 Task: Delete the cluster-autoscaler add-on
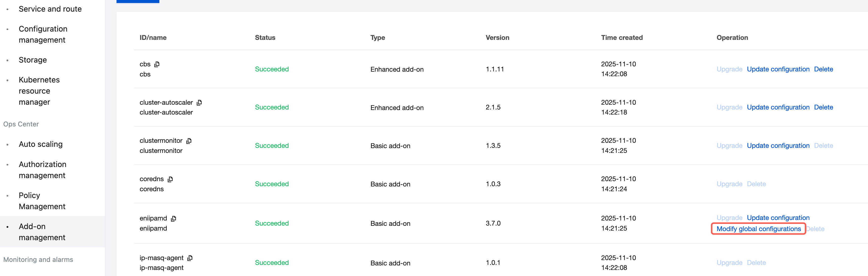[x=823, y=107]
